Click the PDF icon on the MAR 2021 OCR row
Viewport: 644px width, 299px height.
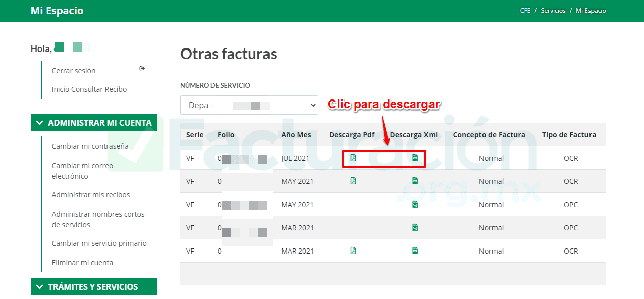[x=353, y=251]
